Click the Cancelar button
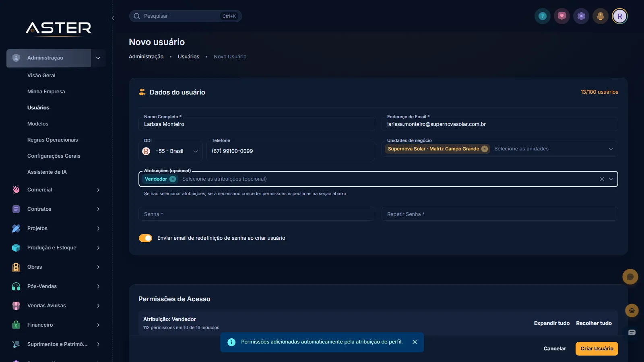Image resolution: width=644 pixels, height=362 pixels. pos(555,349)
